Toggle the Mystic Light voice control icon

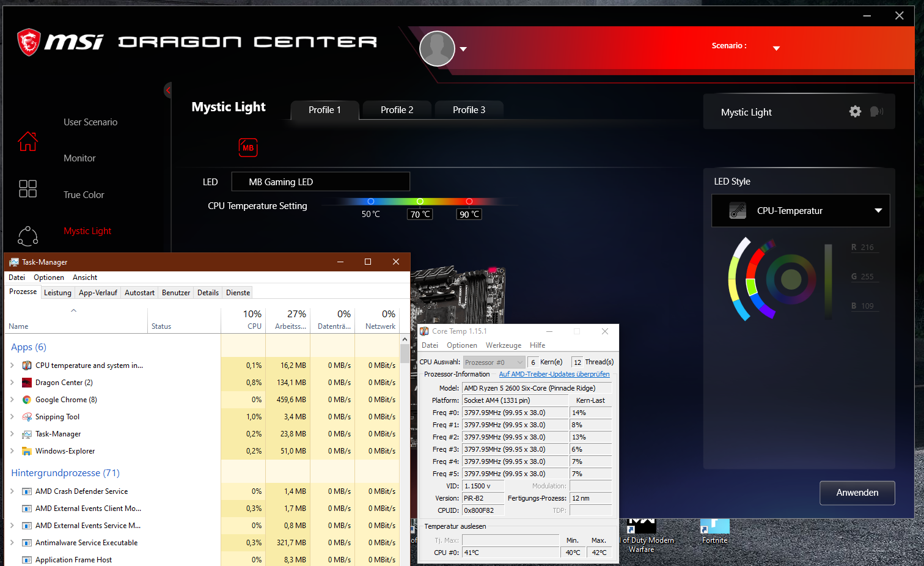point(876,111)
